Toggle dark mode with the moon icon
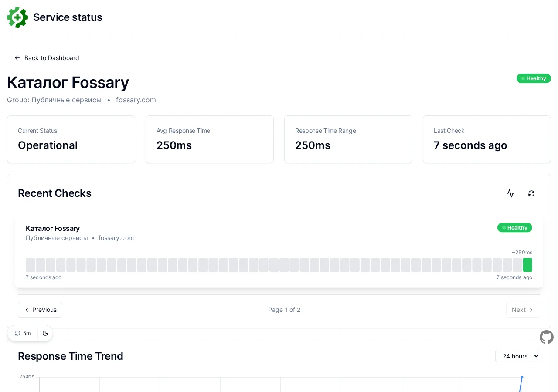Image resolution: width=558 pixels, height=392 pixels. (45, 333)
